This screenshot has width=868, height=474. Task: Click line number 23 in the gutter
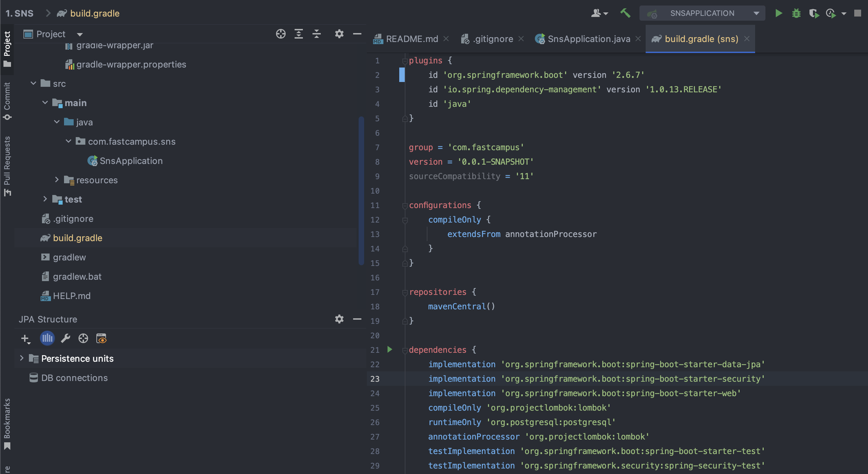(x=375, y=379)
